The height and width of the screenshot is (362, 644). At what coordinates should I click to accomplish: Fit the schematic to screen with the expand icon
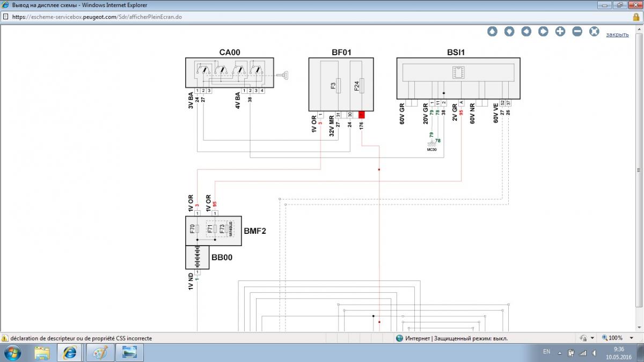tap(594, 32)
